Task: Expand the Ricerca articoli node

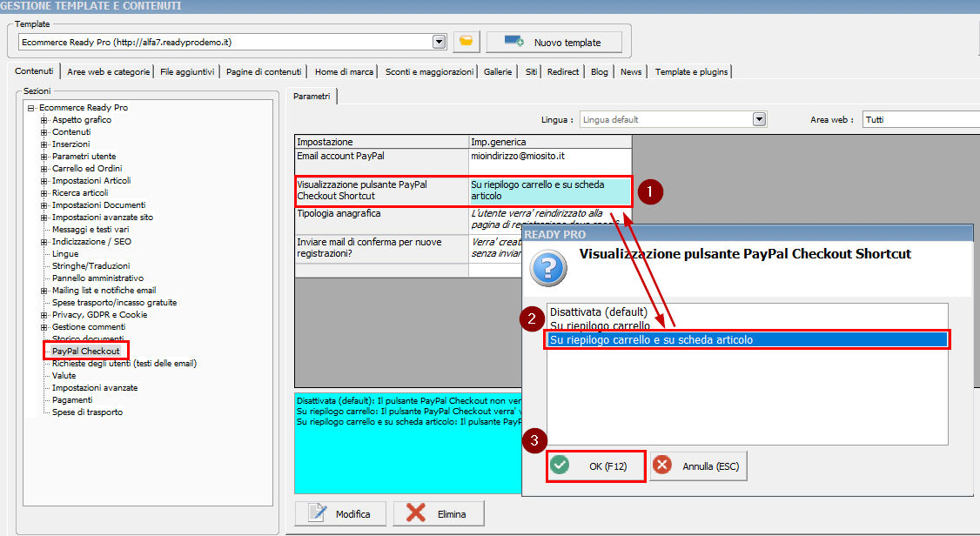Action: [44, 193]
